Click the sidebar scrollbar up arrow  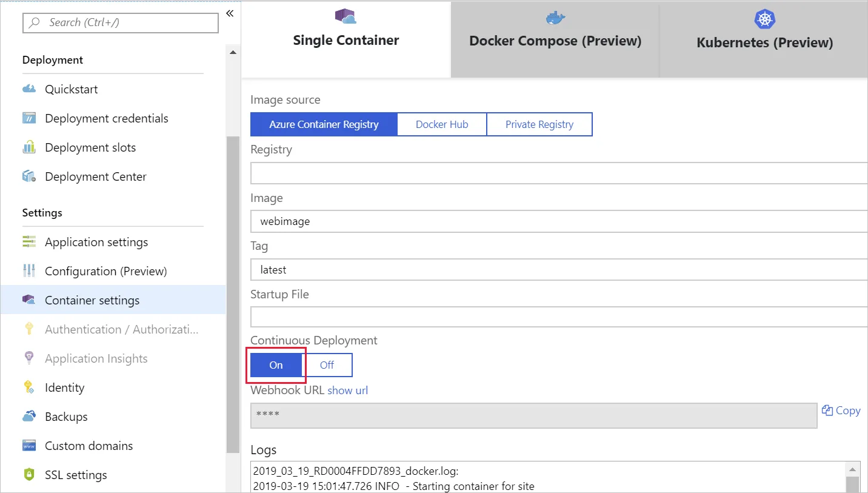coord(233,53)
